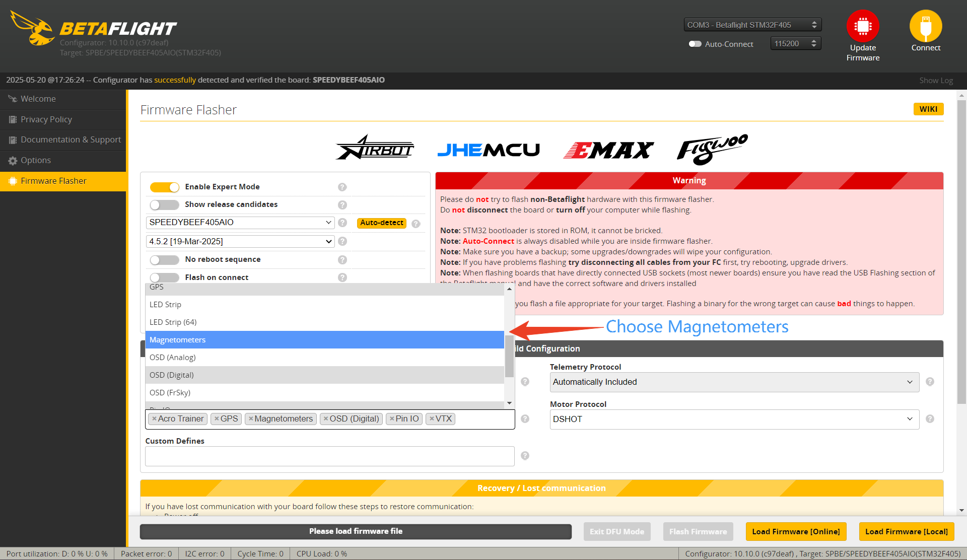Click the firmware load progress bar
Screen dimensions: 967x560
pos(356,531)
